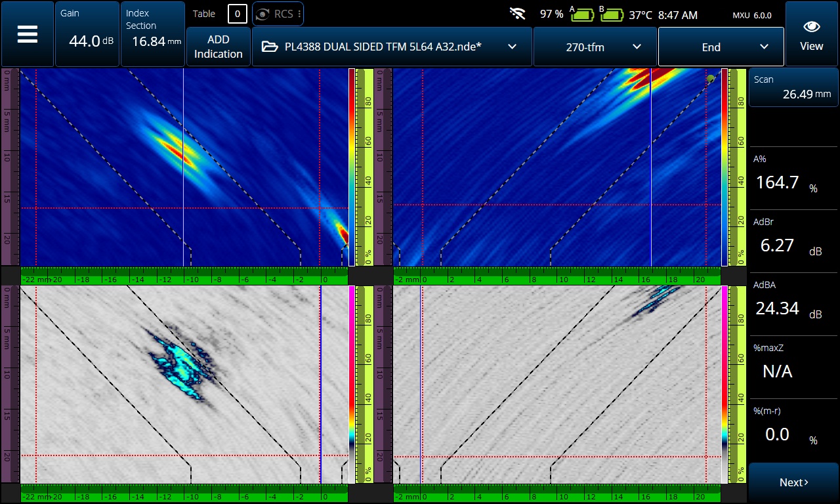Image resolution: width=840 pixels, height=504 pixels.
Task: Click green dot marker in top-right view
Action: click(711, 79)
